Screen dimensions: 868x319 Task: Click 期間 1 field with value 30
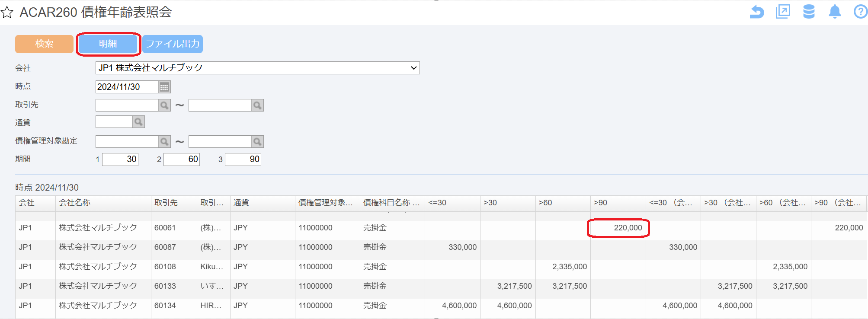[120, 159]
